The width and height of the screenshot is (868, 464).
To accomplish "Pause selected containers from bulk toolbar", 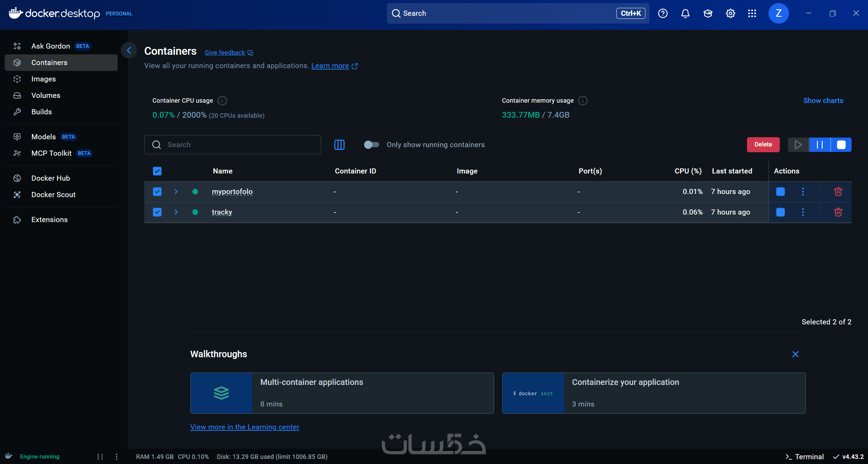I will pyautogui.click(x=819, y=145).
